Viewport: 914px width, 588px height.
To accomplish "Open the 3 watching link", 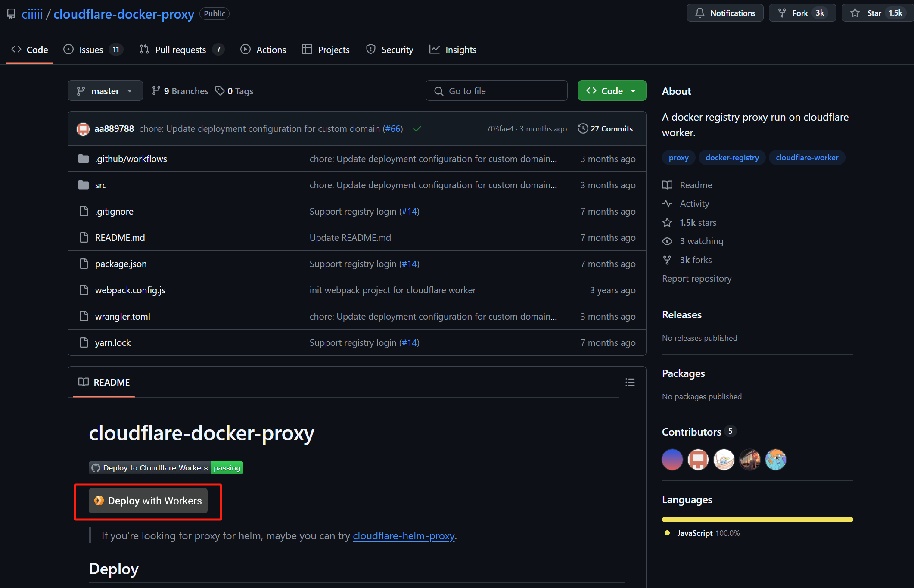I will 701,241.
